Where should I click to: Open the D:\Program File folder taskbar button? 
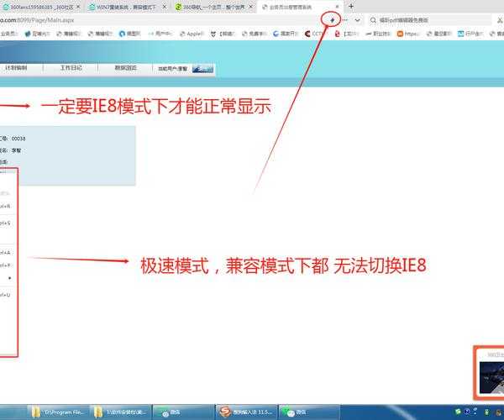click(x=58, y=412)
